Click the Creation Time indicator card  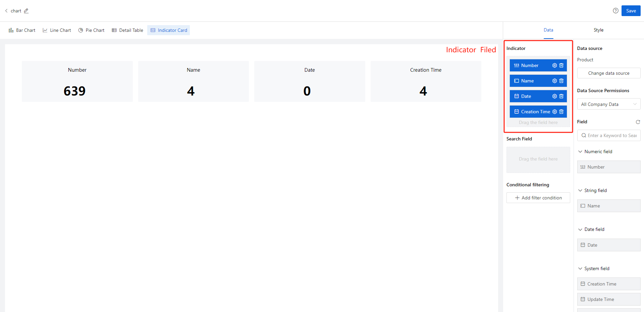(x=426, y=81)
